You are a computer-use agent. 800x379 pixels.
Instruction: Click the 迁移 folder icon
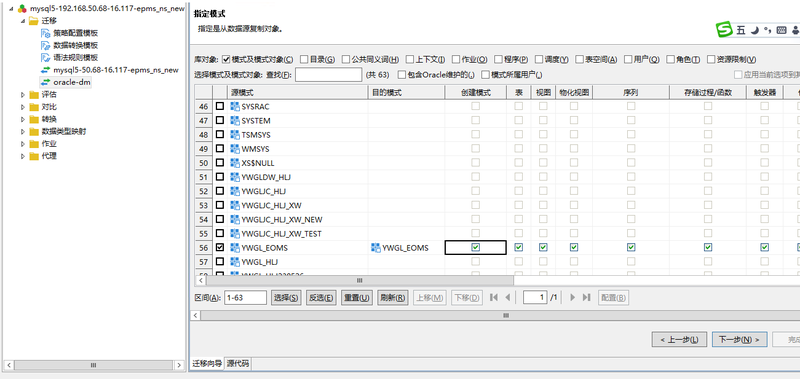[x=34, y=21]
